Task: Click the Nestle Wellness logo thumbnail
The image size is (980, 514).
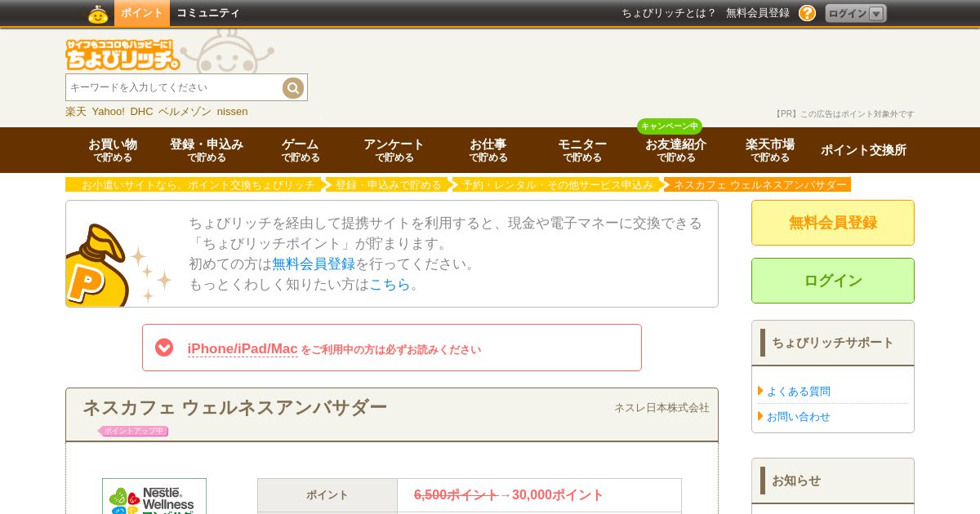Action: 154,496
